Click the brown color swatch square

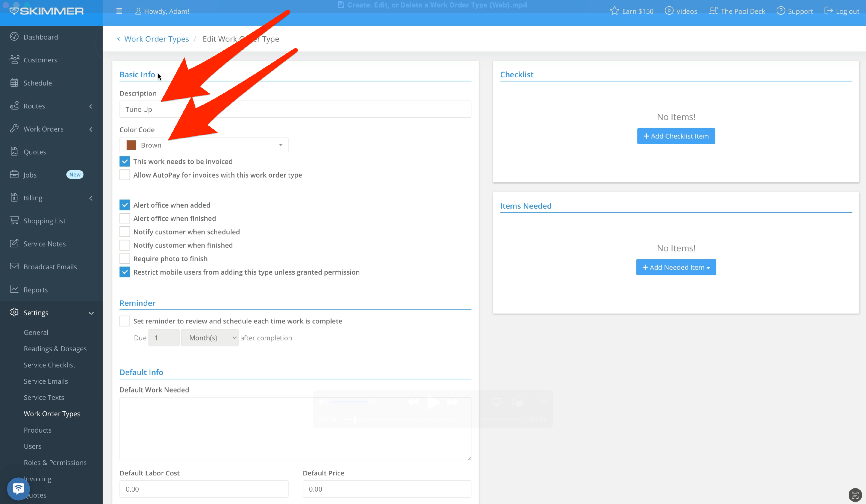(131, 145)
